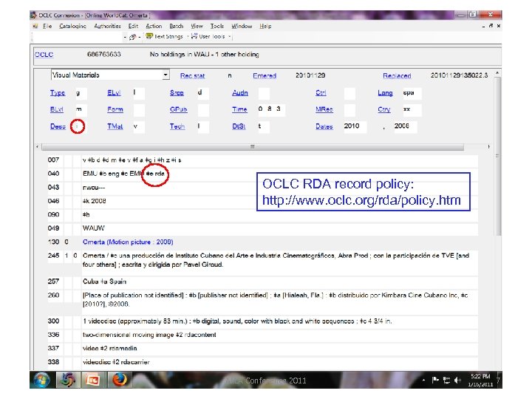Open the Cataloging menu
Screen dimensions: 532x399
coord(72,26)
